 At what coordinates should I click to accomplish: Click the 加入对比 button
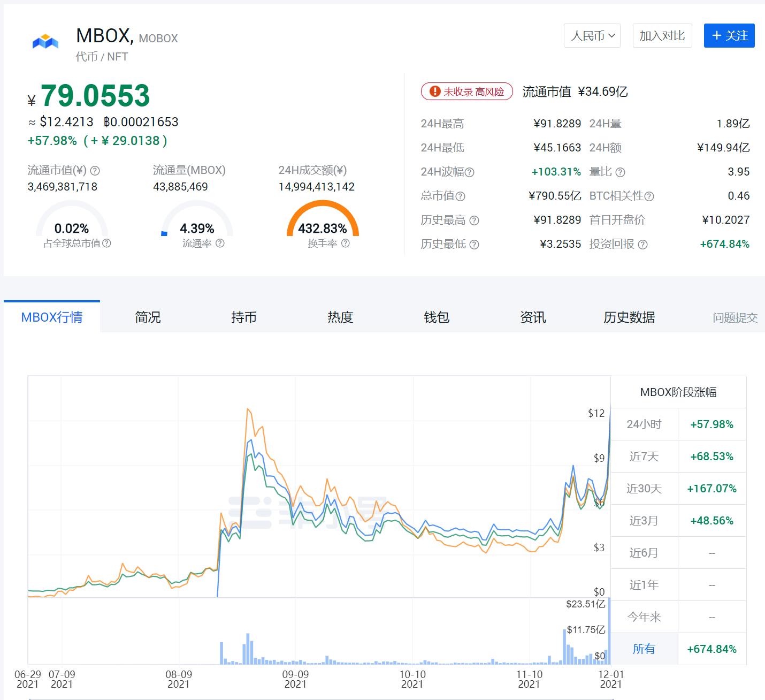click(x=662, y=36)
